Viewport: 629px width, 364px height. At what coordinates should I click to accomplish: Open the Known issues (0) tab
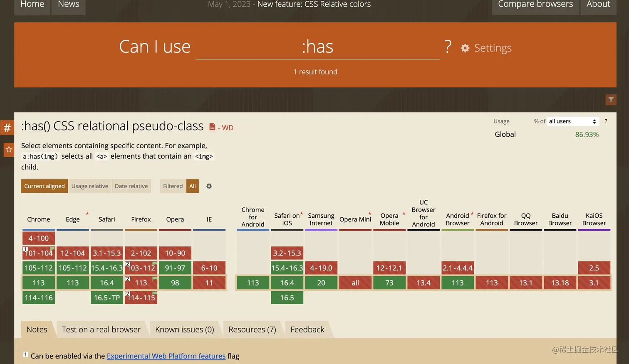point(185,330)
